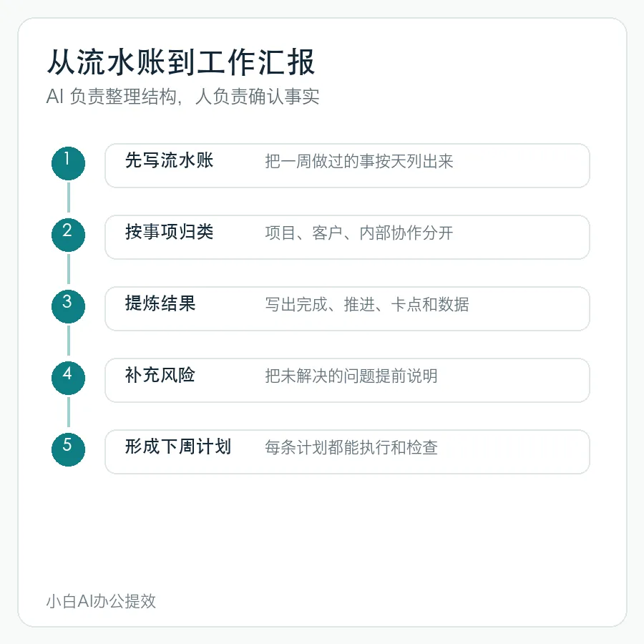
Task: Click the step 2 numbered circle
Action: pyautogui.click(x=68, y=235)
